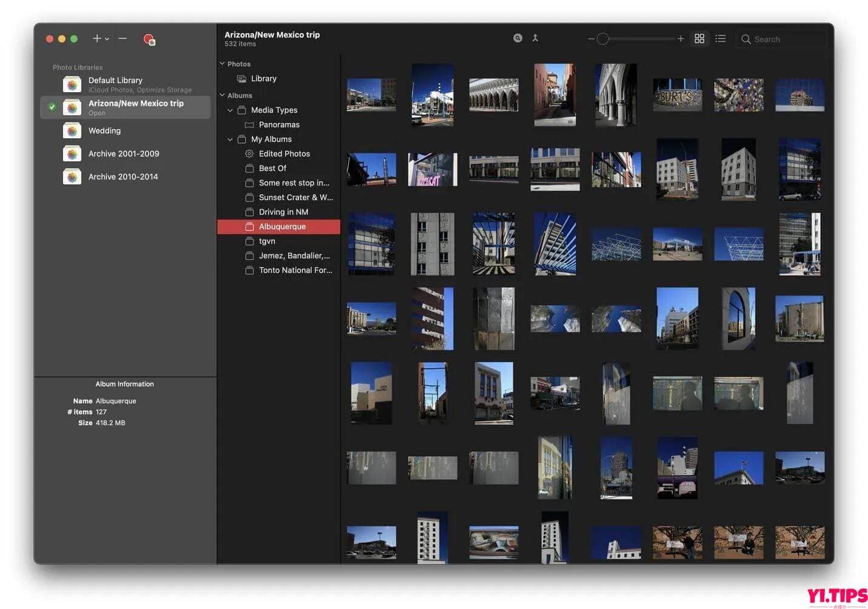Click the find duplicate photos toolbar icon
Screen dimensions: 868x609
click(x=149, y=38)
